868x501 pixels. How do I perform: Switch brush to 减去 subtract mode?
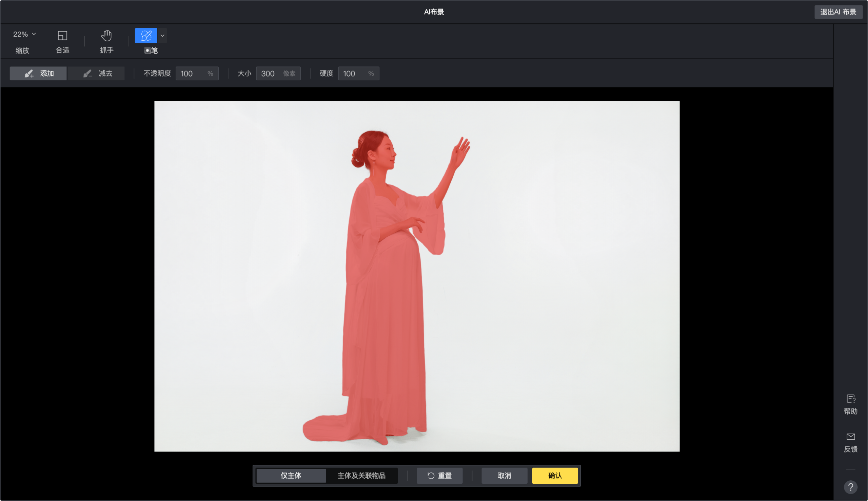click(97, 73)
